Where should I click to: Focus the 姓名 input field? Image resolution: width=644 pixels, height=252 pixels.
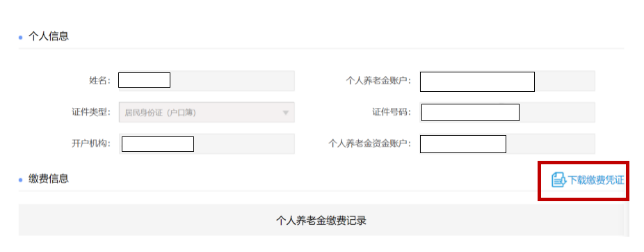(x=207, y=81)
